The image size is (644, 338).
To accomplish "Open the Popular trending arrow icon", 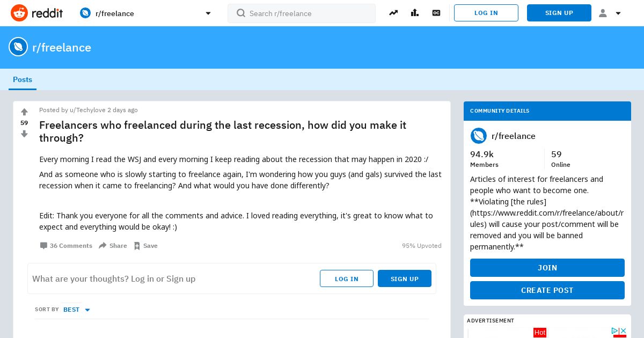I will [393, 13].
